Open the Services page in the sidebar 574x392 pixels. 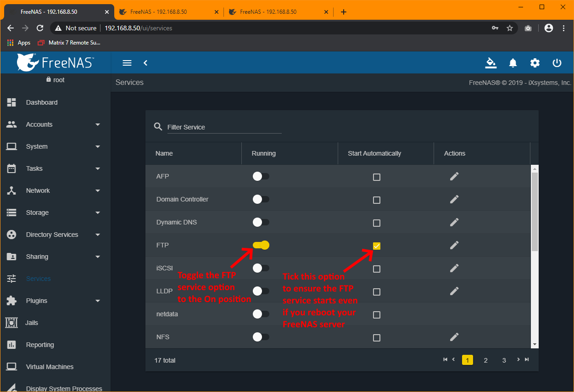click(x=55, y=279)
